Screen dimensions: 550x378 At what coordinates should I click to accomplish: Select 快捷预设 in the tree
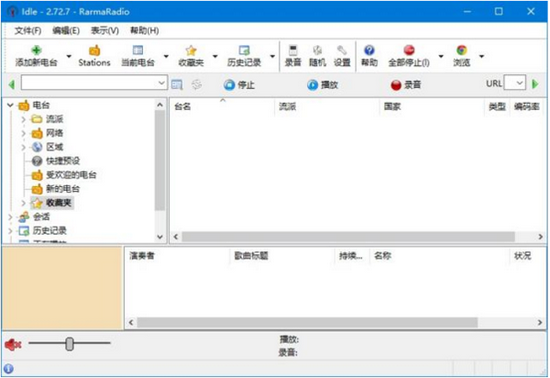[x=63, y=161]
